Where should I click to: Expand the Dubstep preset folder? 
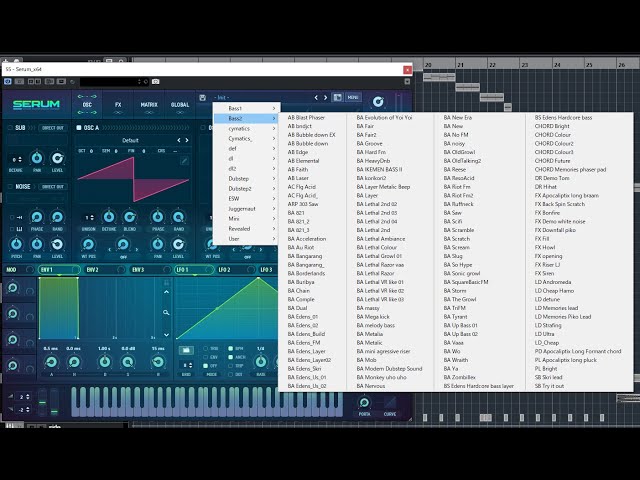pos(247,179)
